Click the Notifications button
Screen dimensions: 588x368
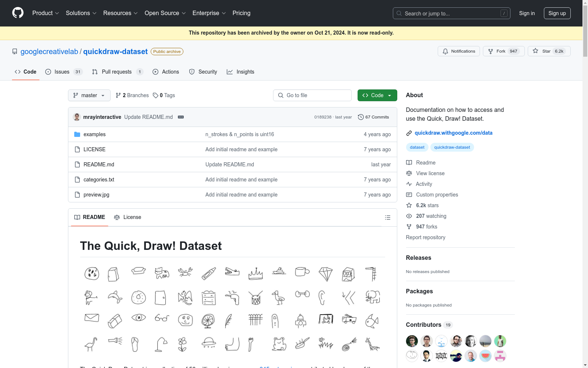(459, 51)
